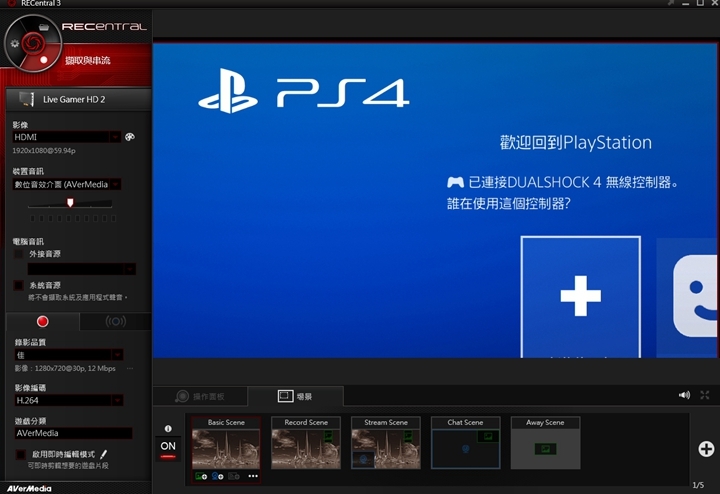
Task: Toggle fullscreen preview icon
Action: pos(705,395)
